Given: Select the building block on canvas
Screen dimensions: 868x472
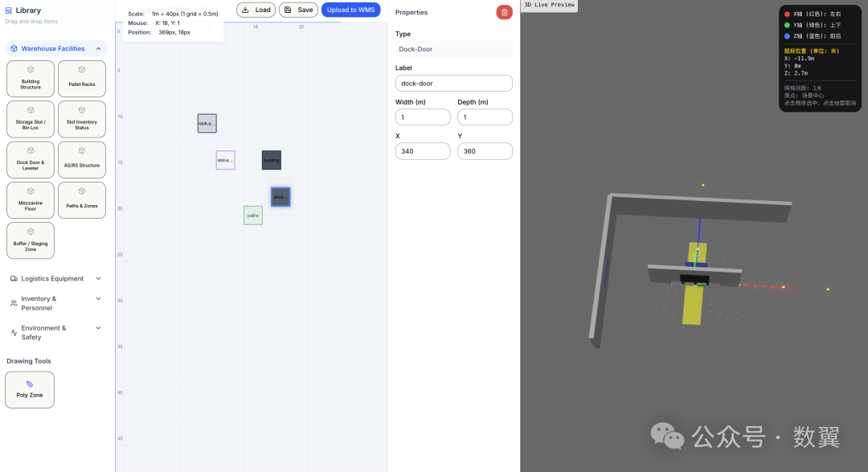Looking at the screenshot, I should coord(272,160).
